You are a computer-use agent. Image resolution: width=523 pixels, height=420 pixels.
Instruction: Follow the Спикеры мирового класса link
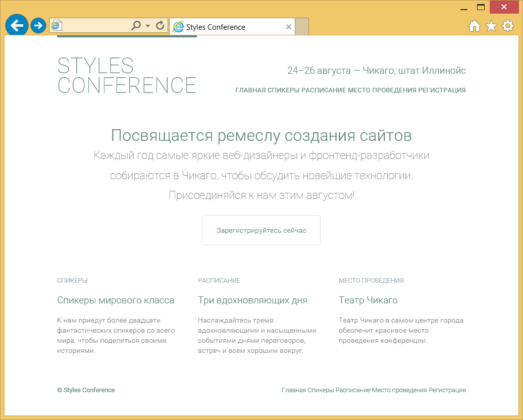pyautogui.click(x=116, y=300)
